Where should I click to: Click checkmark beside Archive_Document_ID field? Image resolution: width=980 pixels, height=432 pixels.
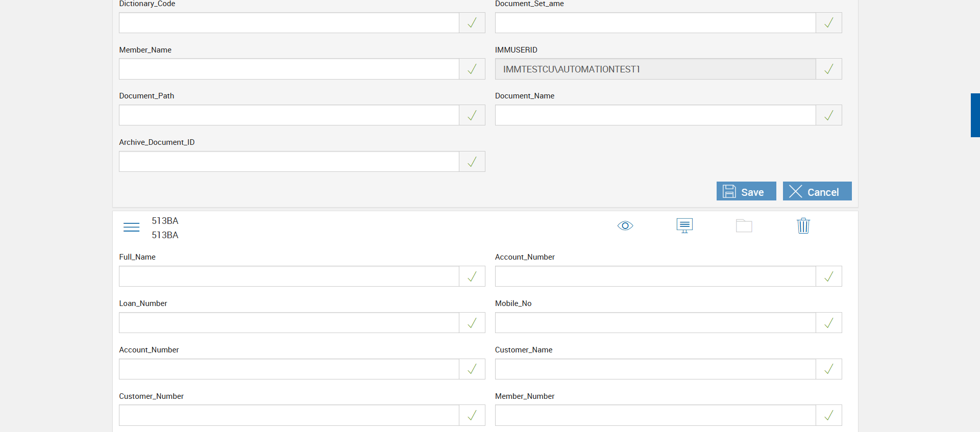pos(472,162)
